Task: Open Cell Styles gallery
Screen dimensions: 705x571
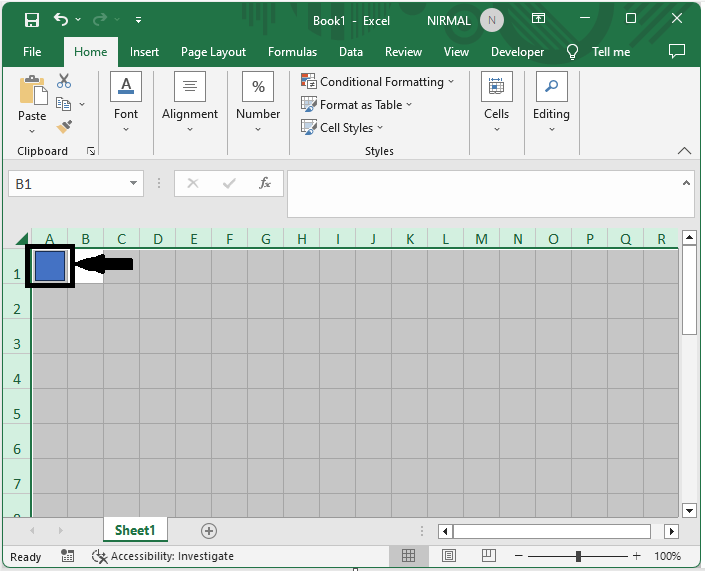Action: 342,128
